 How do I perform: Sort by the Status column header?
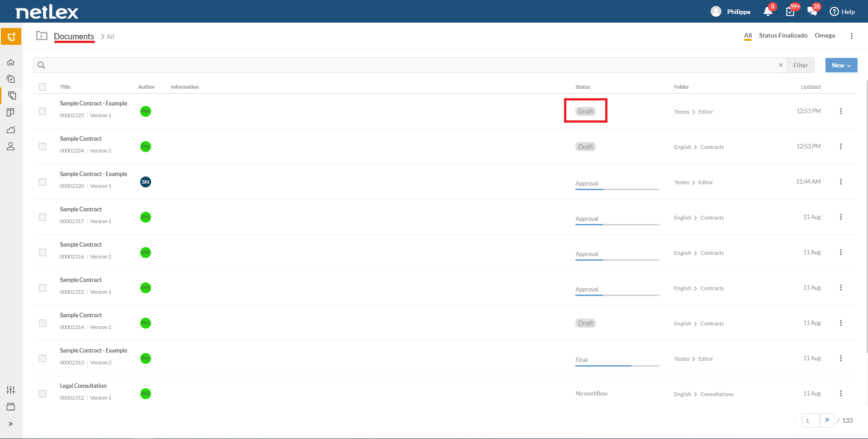click(583, 87)
